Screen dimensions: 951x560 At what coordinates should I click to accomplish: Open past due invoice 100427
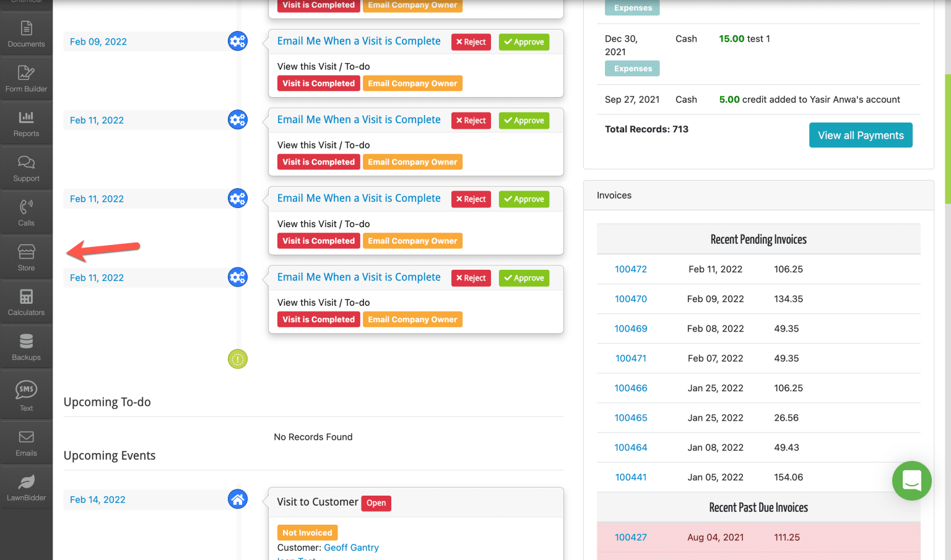(x=631, y=537)
